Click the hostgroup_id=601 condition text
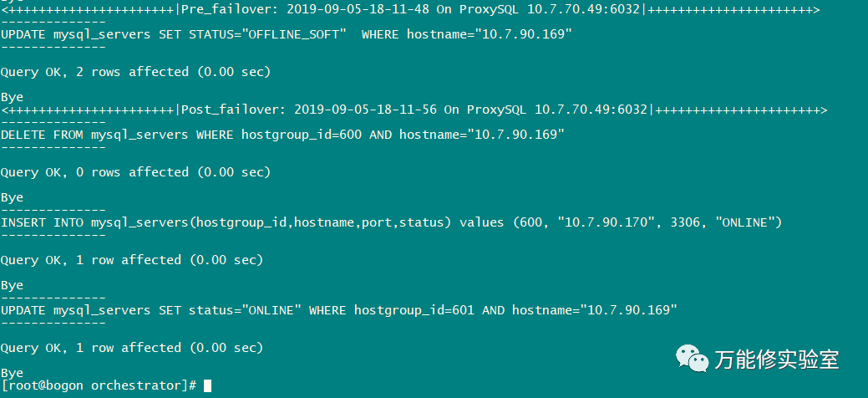 pyautogui.click(x=414, y=310)
